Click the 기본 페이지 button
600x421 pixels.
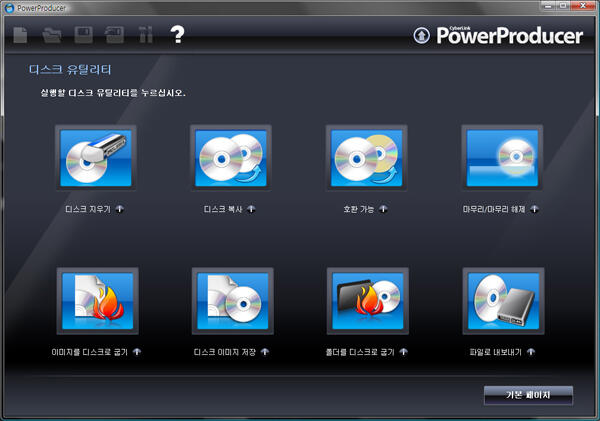pos(528,395)
